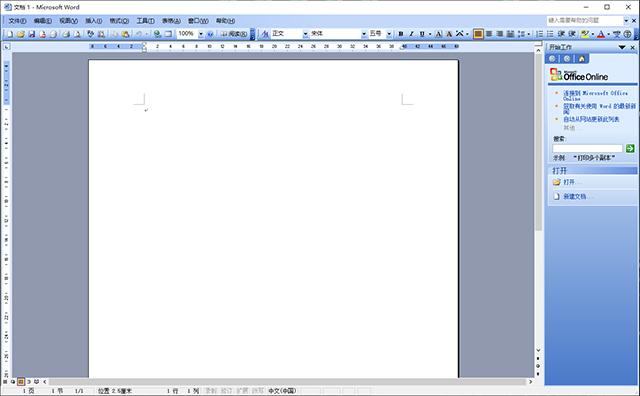Open the font size dropdown
Viewport: 640px width, 396px height.
pyautogui.click(x=389, y=34)
